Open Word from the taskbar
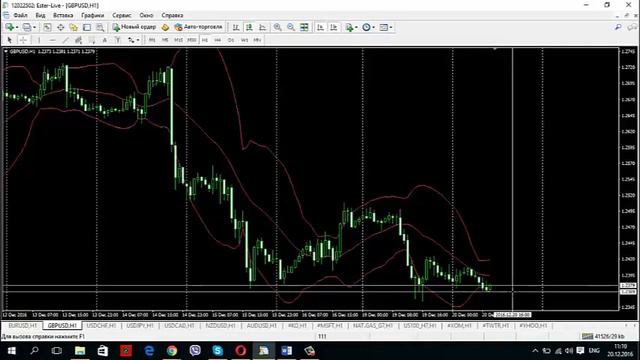The width and height of the screenshot is (640, 360). (286, 351)
